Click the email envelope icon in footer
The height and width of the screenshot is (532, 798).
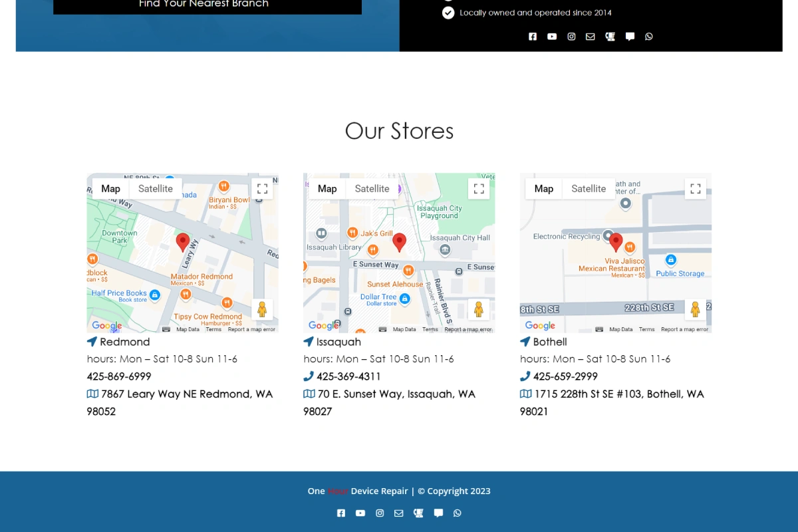coord(399,513)
